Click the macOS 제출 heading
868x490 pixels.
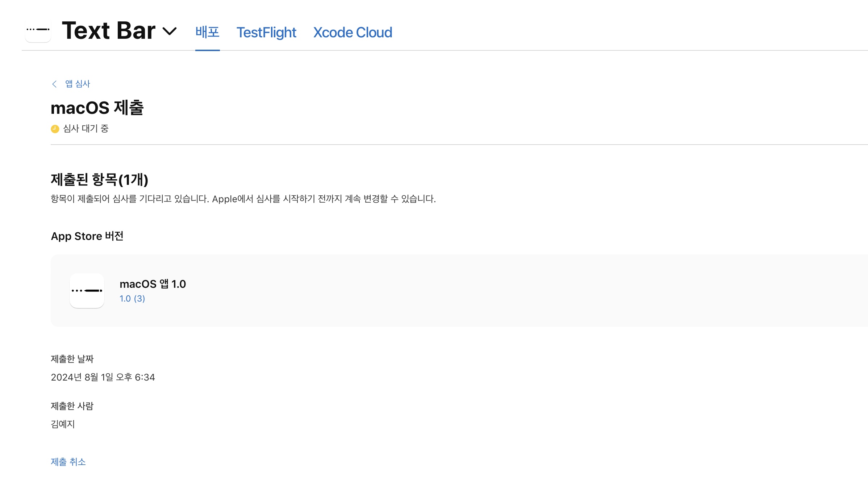coord(97,108)
